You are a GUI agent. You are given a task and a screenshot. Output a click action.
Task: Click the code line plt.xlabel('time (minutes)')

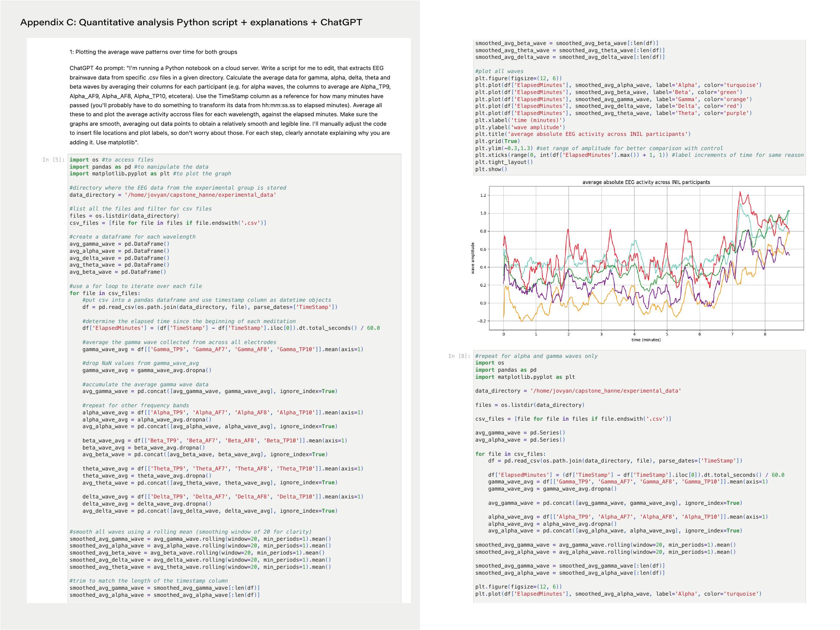tap(520, 120)
